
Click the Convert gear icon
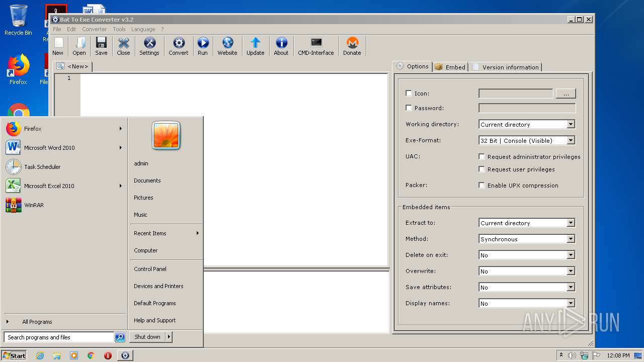(179, 43)
